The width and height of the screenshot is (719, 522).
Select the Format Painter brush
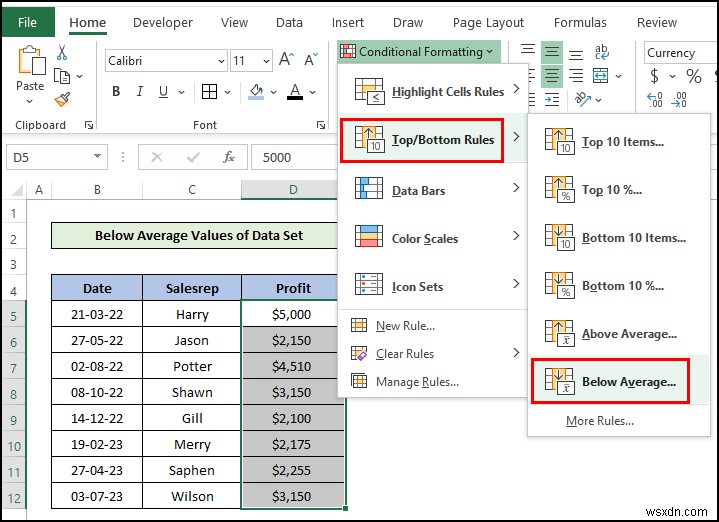pos(62,99)
